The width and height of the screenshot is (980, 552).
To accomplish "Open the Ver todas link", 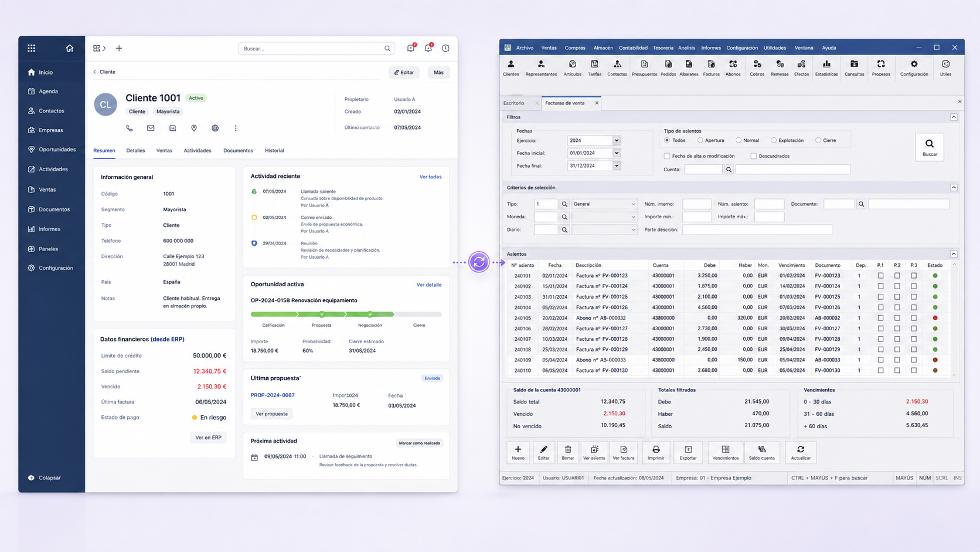I will click(x=430, y=177).
